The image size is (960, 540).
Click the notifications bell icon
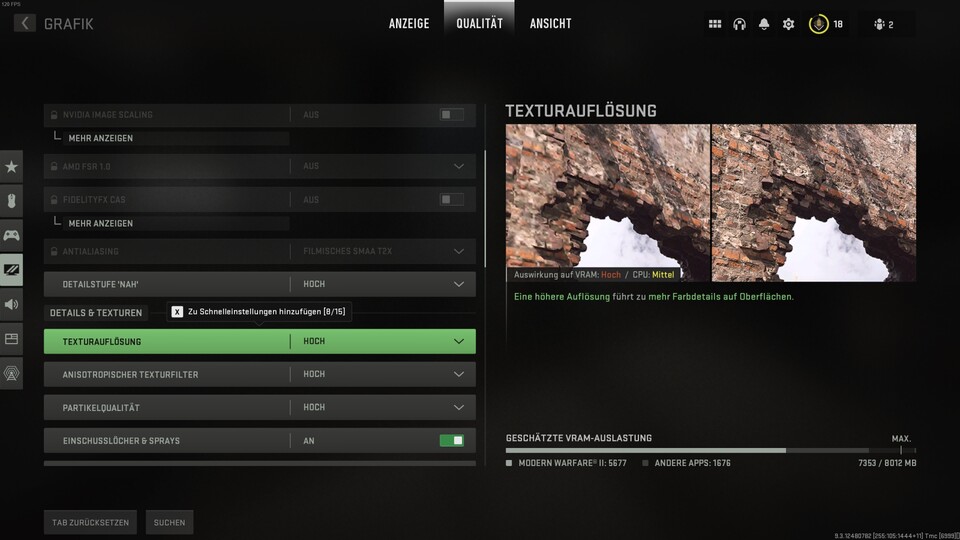pos(764,24)
